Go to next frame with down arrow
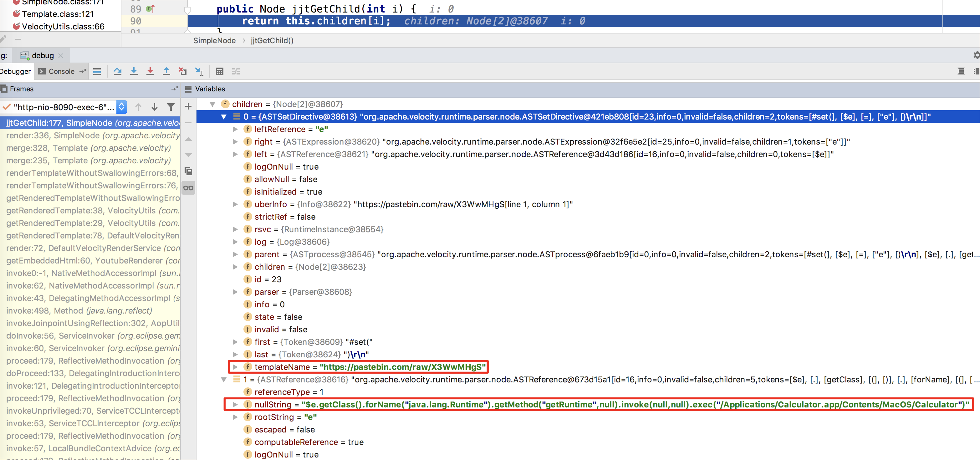 [x=155, y=107]
